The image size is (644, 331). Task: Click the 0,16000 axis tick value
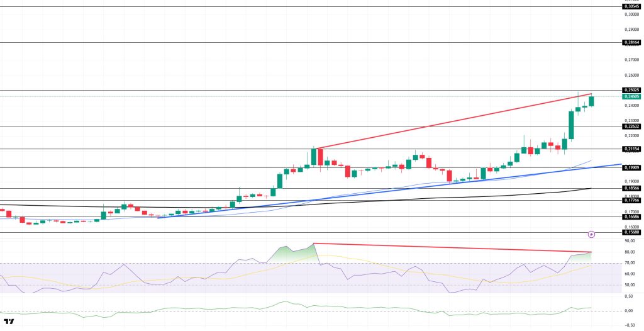(631, 227)
